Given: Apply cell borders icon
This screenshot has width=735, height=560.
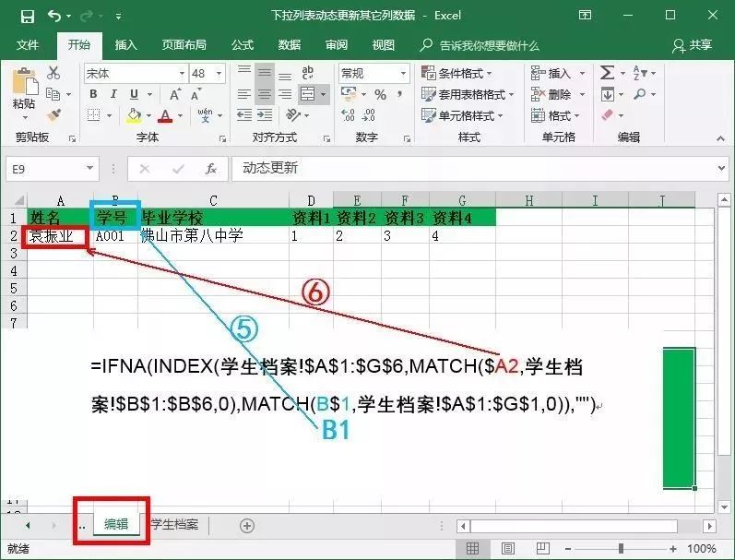Looking at the screenshot, I should [94, 115].
